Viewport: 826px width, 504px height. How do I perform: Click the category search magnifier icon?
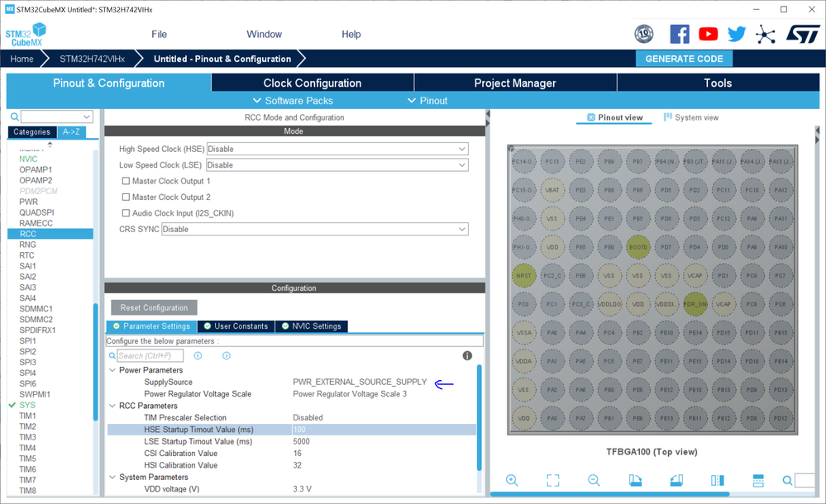click(15, 116)
